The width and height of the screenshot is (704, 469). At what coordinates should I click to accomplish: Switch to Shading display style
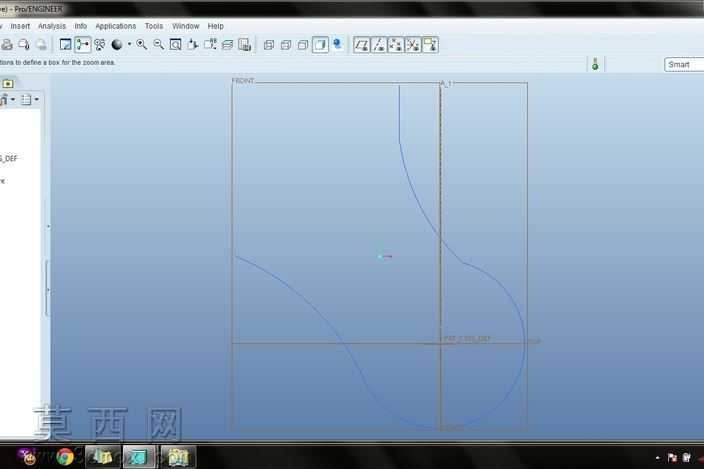[x=321, y=45]
